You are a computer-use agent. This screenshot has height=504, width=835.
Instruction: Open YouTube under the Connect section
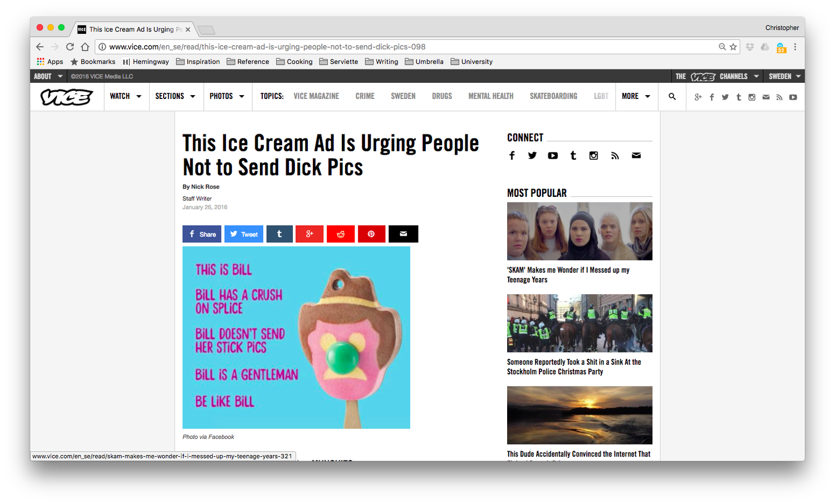[553, 156]
